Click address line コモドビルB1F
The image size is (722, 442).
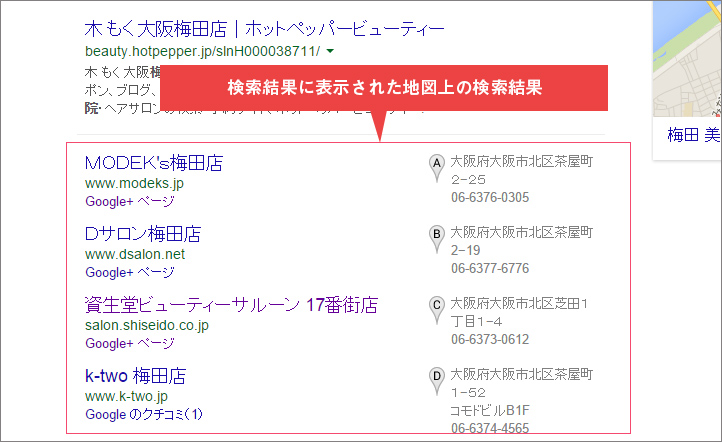[490, 410]
